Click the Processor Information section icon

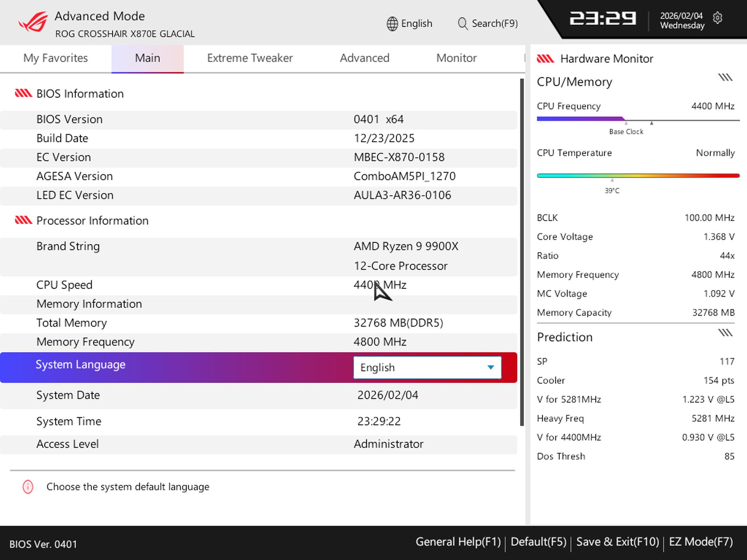tap(23, 220)
